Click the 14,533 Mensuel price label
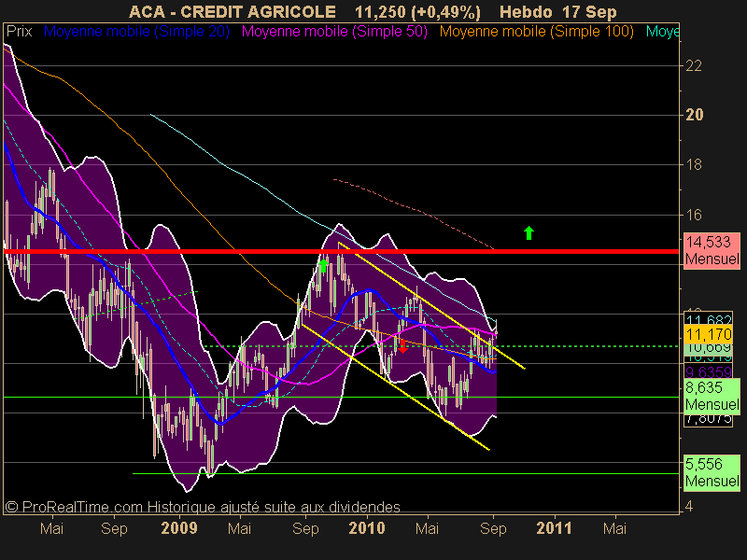 pyautogui.click(x=712, y=250)
